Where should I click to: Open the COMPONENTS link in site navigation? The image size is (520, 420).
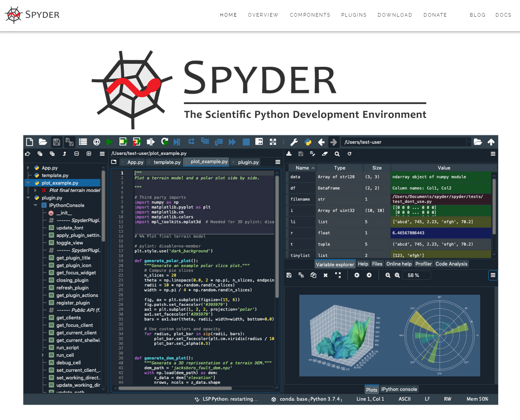click(x=310, y=15)
